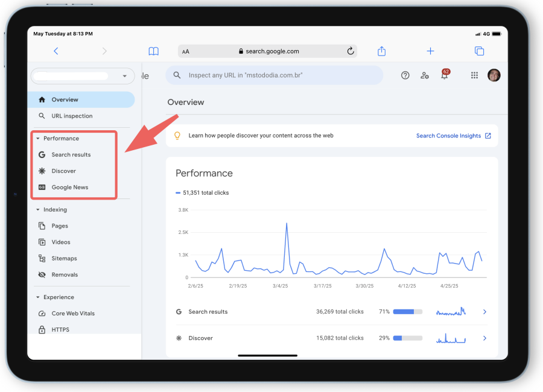Select Overview in the sidebar
The height and width of the screenshot is (392, 543).
[81, 100]
